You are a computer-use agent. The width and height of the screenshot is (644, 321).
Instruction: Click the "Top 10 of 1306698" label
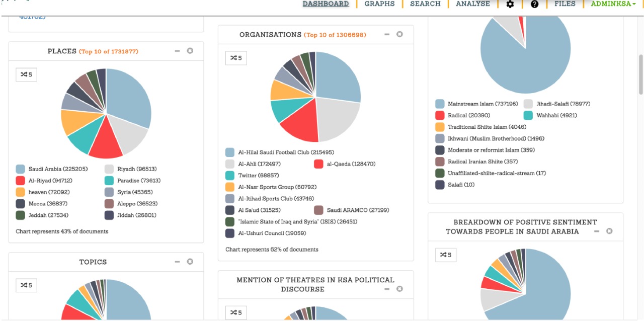click(335, 35)
